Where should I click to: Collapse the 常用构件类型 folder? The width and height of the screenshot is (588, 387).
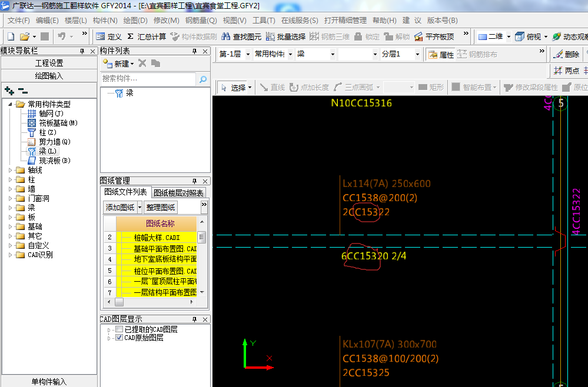[x=10, y=104]
